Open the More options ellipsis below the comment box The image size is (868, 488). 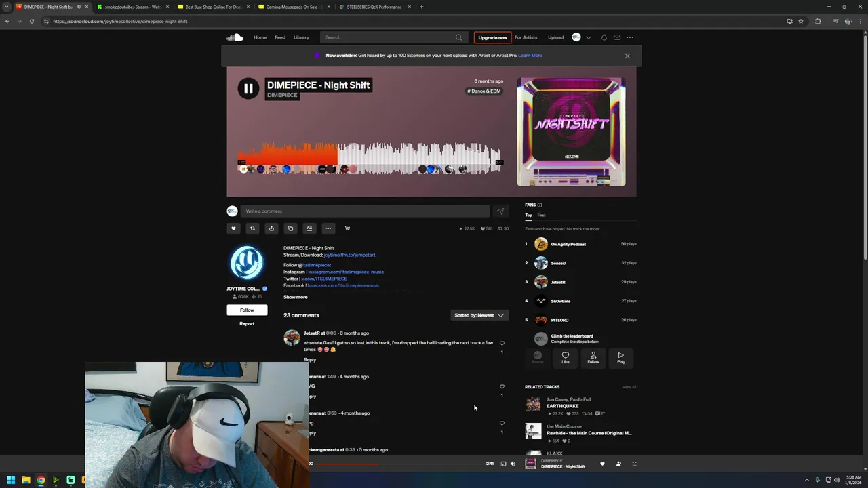[328, 228]
